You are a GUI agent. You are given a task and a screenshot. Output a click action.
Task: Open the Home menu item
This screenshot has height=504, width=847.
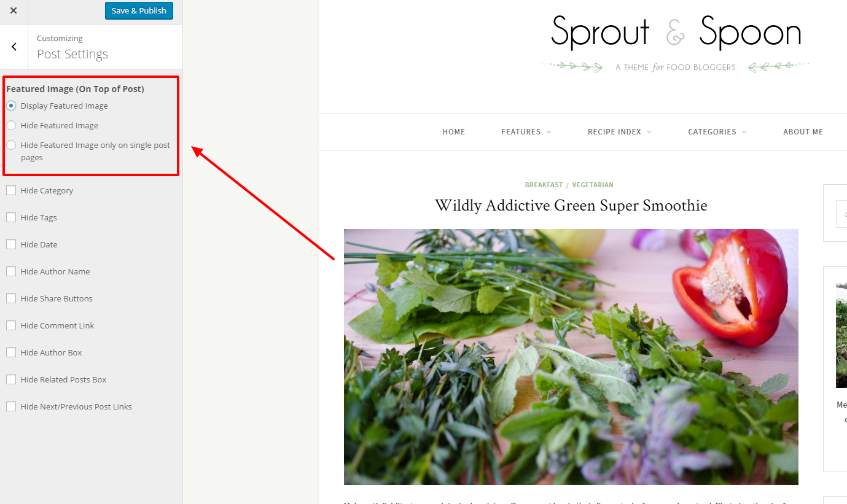pos(454,132)
